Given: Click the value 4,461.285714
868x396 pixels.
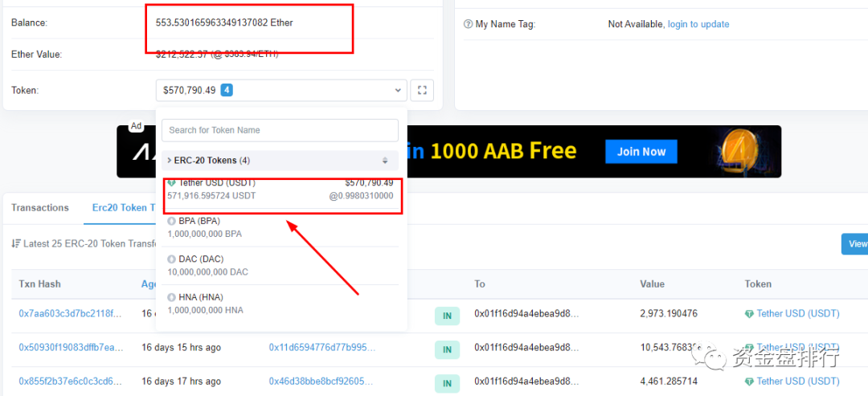Looking at the screenshot, I should (x=669, y=381).
